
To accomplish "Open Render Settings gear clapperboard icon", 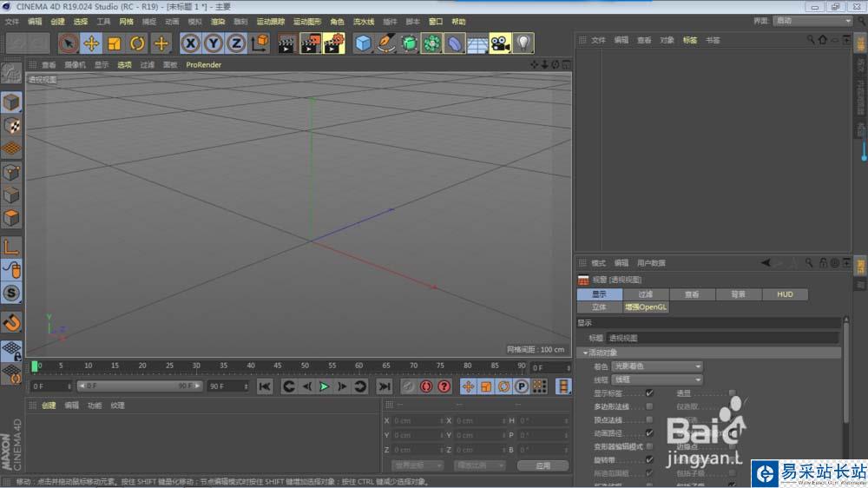I will point(334,43).
